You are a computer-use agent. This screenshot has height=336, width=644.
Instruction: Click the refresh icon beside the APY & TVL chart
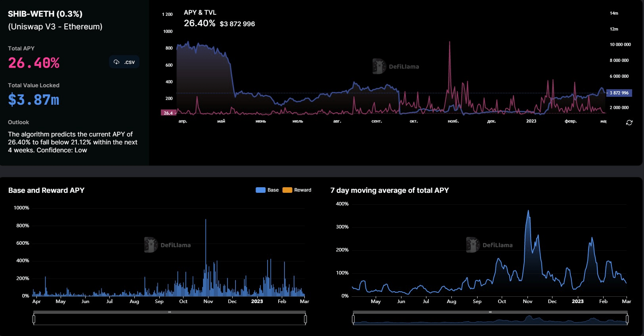[x=629, y=123]
